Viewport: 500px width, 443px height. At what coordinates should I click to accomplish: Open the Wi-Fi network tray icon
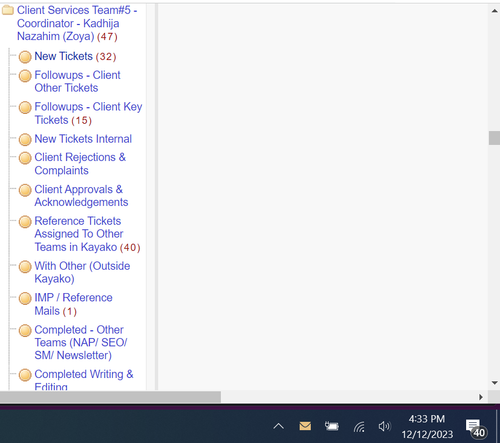[359, 426]
